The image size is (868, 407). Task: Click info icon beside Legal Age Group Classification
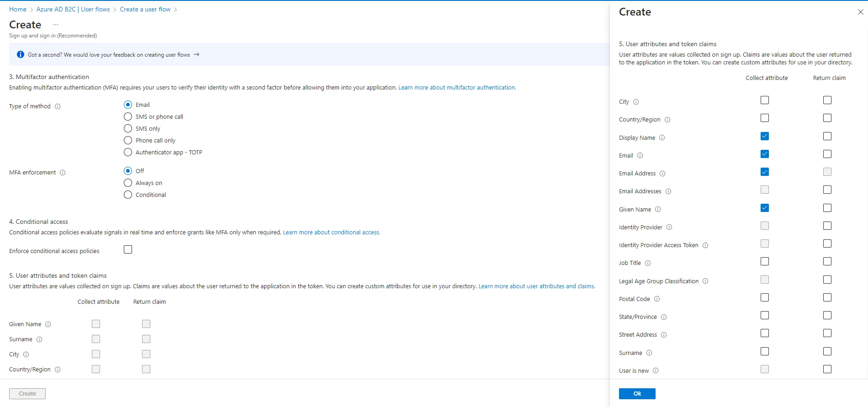tap(705, 281)
